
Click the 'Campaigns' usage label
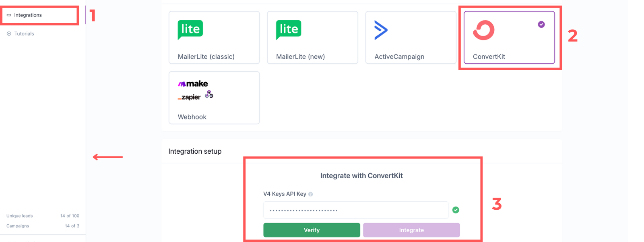coord(18,226)
